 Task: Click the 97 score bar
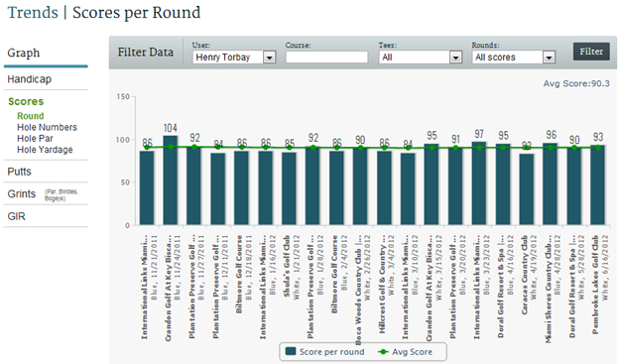479,183
